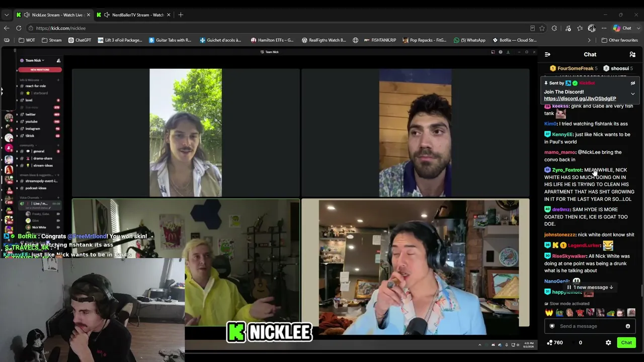Open username FourSomeFreak in chat leaderboard
This screenshot has height=362, width=644.
coord(575,68)
